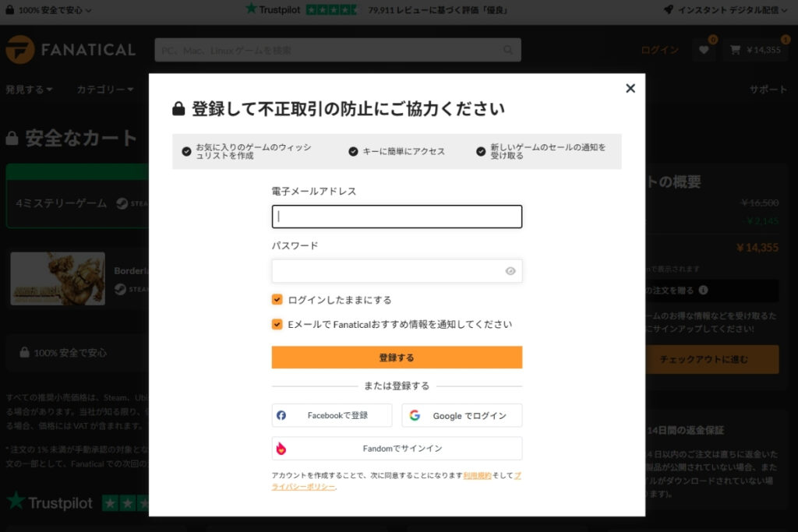Expand the カテゴリー dropdown menu
798x532 pixels.
point(105,90)
